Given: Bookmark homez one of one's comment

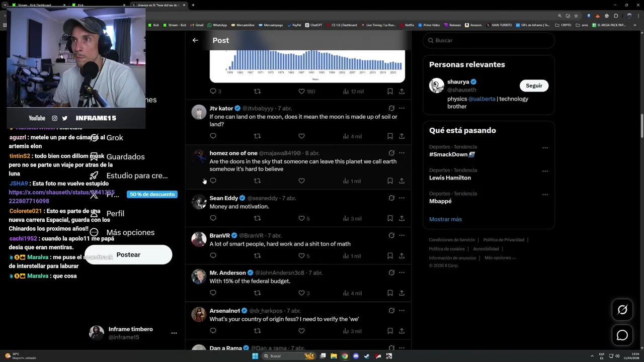Looking at the screenshot, I should tap(390, 180).
